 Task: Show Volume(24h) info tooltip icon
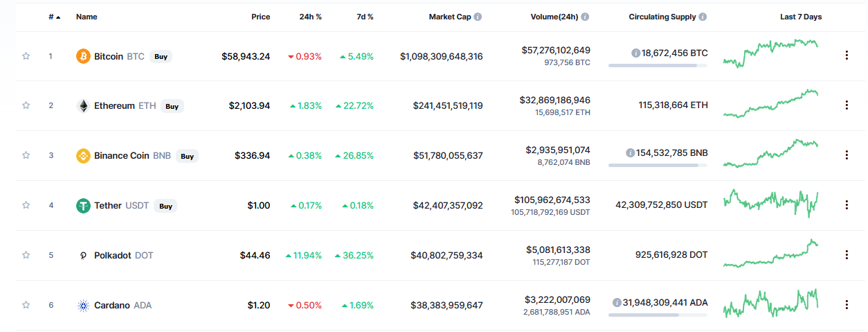[x=586, y=17]
